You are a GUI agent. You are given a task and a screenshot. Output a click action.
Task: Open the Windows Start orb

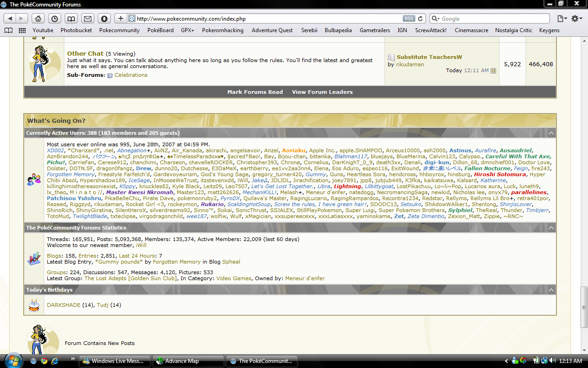(13, 360)
